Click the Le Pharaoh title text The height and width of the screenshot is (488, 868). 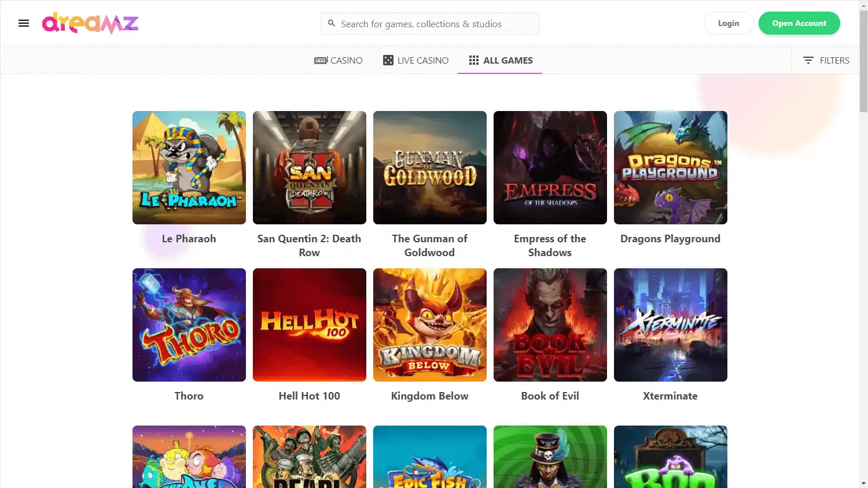pos(189,239)
